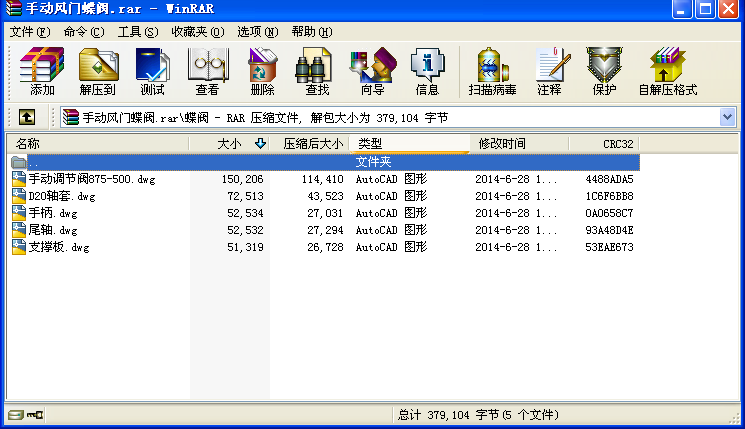Expand the archive path dropdown arrow
The image size is (745, 429).
click(x=727, y=117)
